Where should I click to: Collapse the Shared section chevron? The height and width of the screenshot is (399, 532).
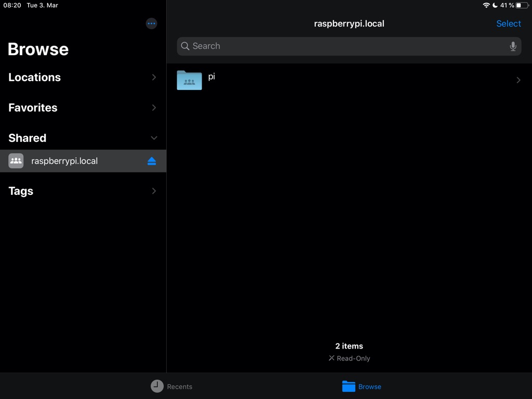(154, 138)
